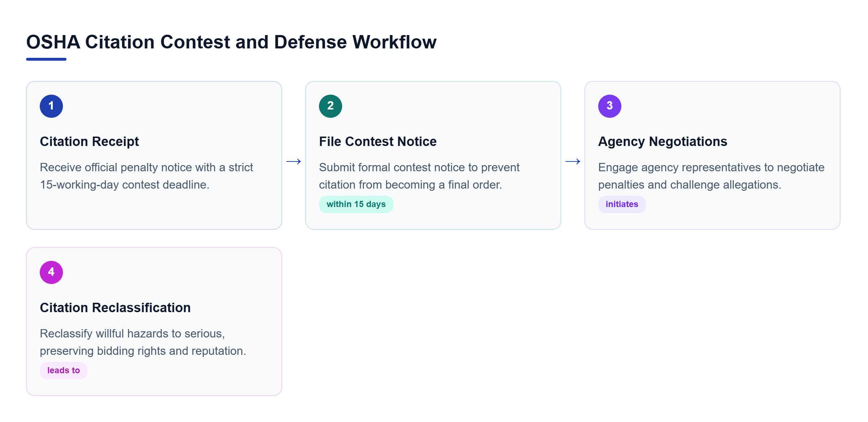Select the Agency Negotiations heading
The image size is (868, 422).
663,142
